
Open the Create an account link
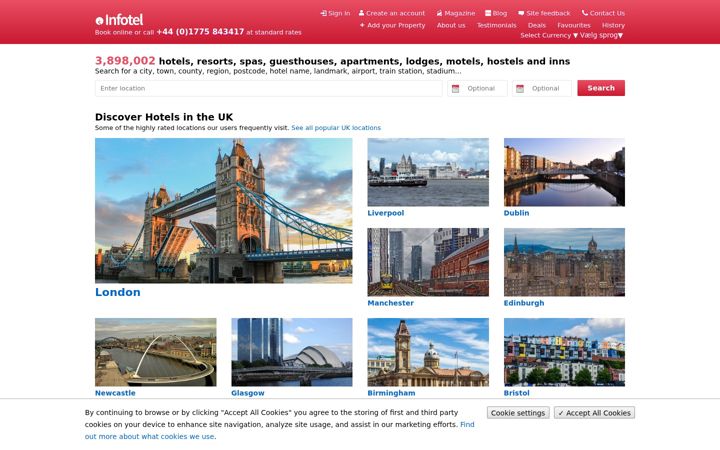tap(395, 13)
